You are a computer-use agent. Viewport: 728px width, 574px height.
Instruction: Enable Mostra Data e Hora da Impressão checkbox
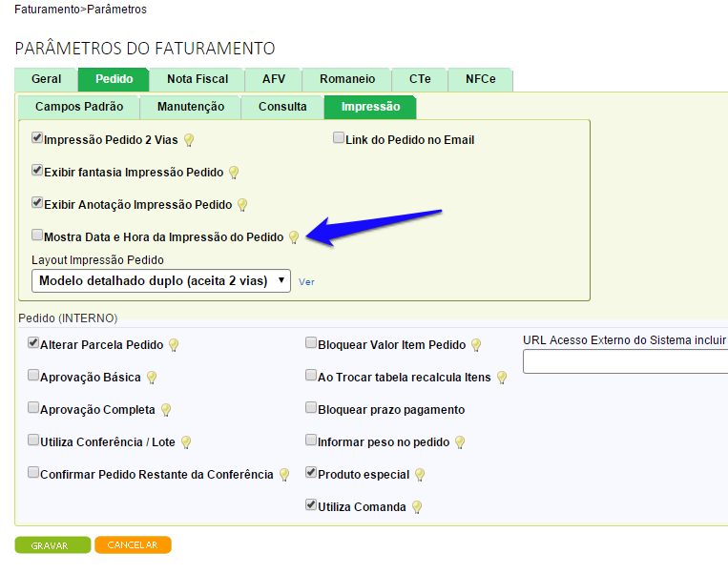37,236
